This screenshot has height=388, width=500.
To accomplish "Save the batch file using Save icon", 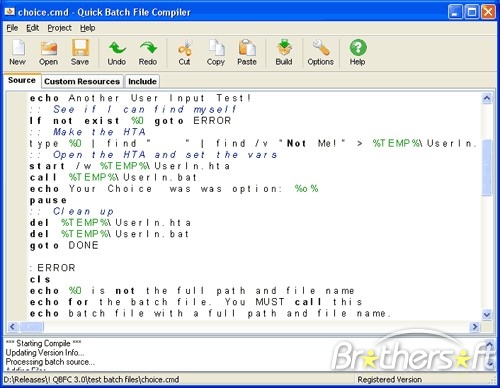I will click(80, 52).
